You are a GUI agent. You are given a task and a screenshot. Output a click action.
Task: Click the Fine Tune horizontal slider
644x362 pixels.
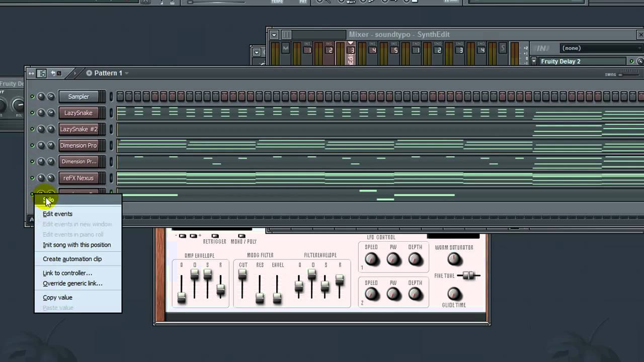(x=468, y=276)
